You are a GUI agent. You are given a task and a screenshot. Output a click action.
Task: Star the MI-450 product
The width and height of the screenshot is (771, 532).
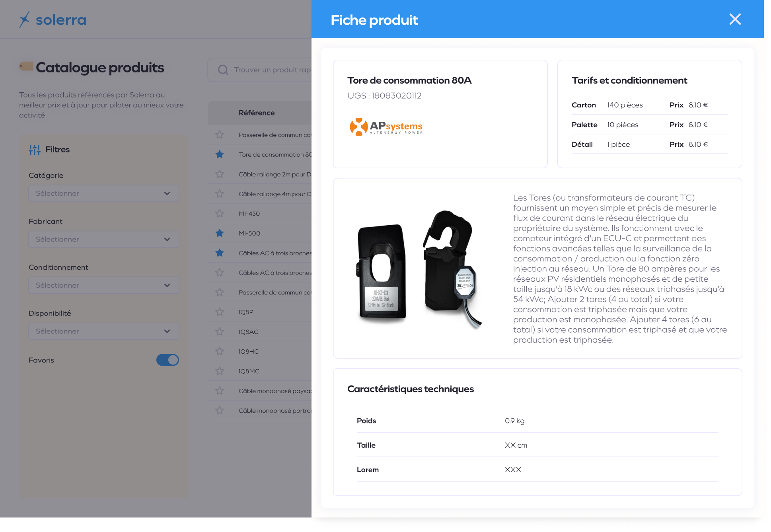(220, 214)
